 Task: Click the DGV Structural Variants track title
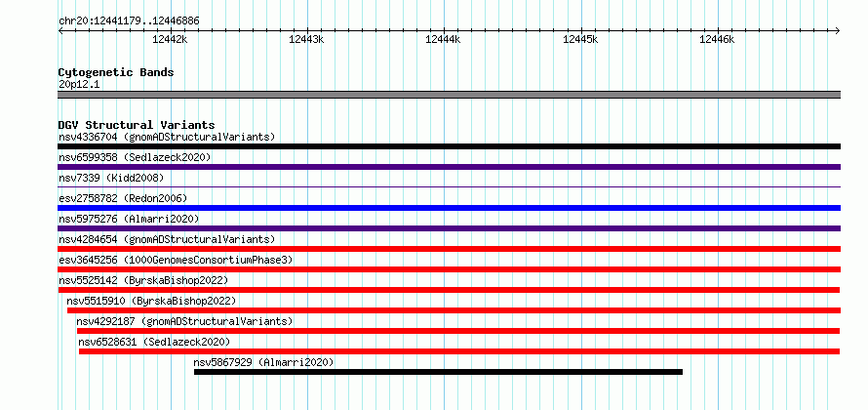point(137,125)
